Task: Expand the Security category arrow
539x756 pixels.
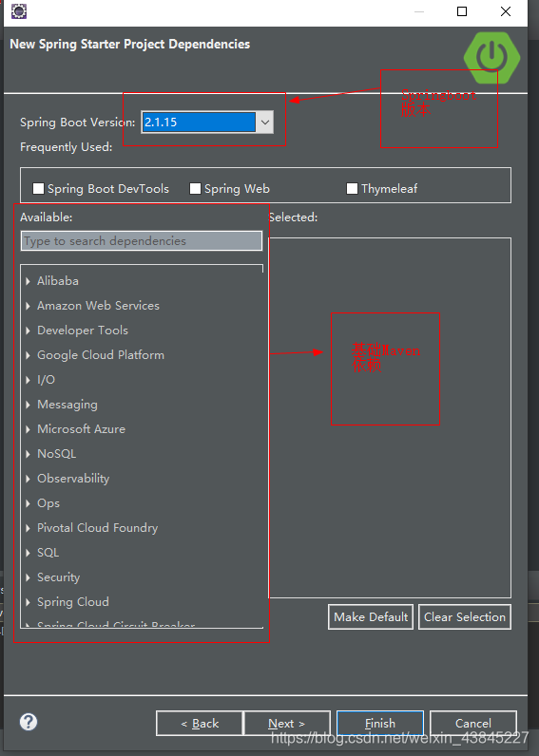Action: coord(28,577)
